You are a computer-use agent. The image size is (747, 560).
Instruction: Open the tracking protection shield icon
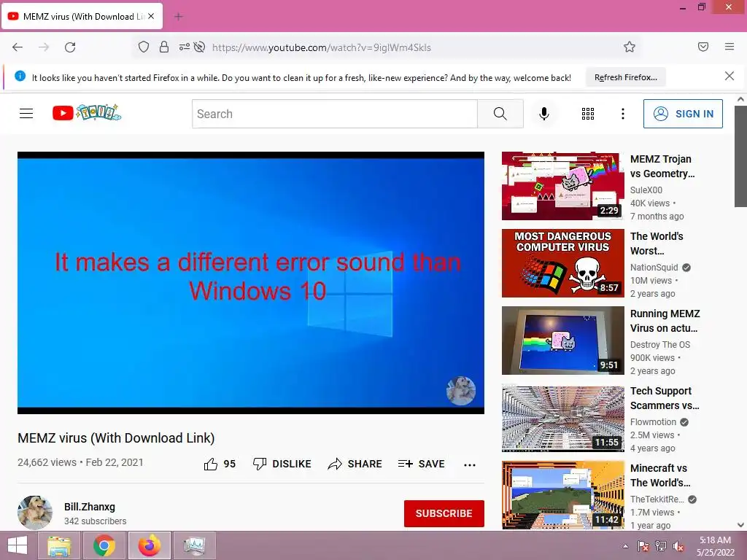pyautogui.click(x=144, y=47)
